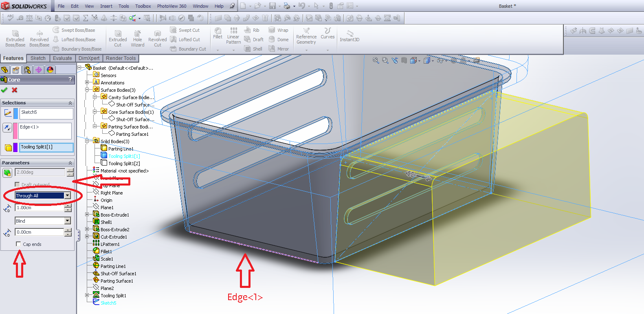Select the Extruded Boss/Base tool

[x=15, y=39]
